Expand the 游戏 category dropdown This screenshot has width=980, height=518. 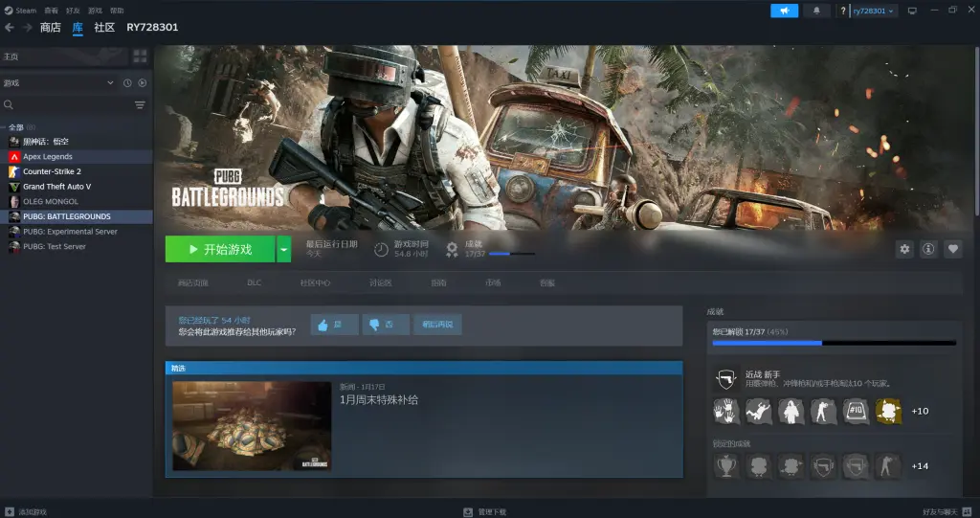[x=110, y=82]
